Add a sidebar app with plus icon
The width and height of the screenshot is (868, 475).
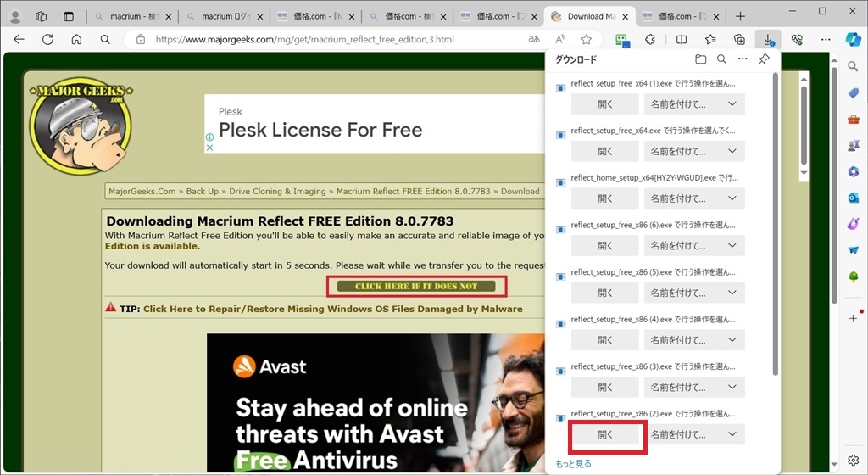coord(853,318)
